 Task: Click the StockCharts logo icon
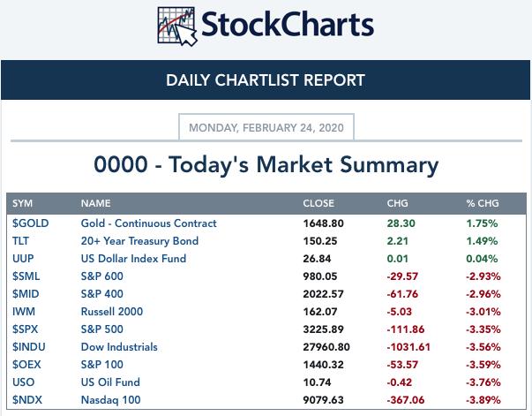click(x=176, y=26)
